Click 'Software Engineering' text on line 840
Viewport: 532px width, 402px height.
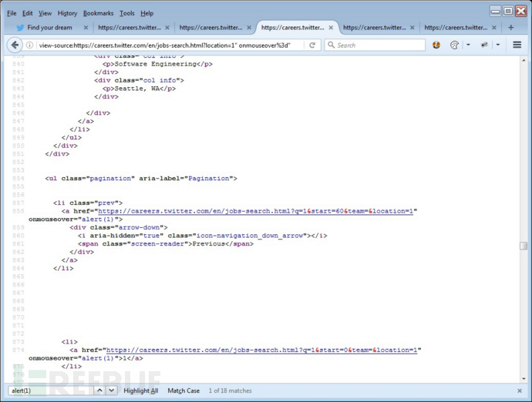[156, 64]
